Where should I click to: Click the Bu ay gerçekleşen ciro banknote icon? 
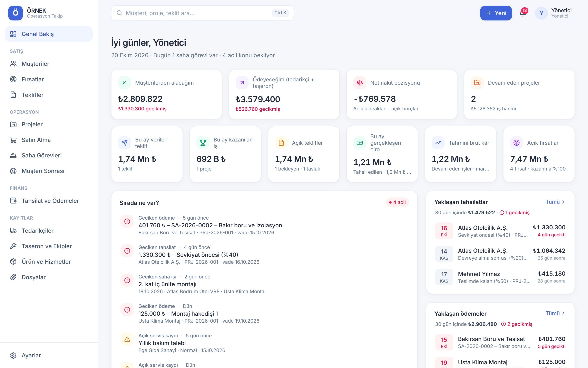[x=360, y=143]
